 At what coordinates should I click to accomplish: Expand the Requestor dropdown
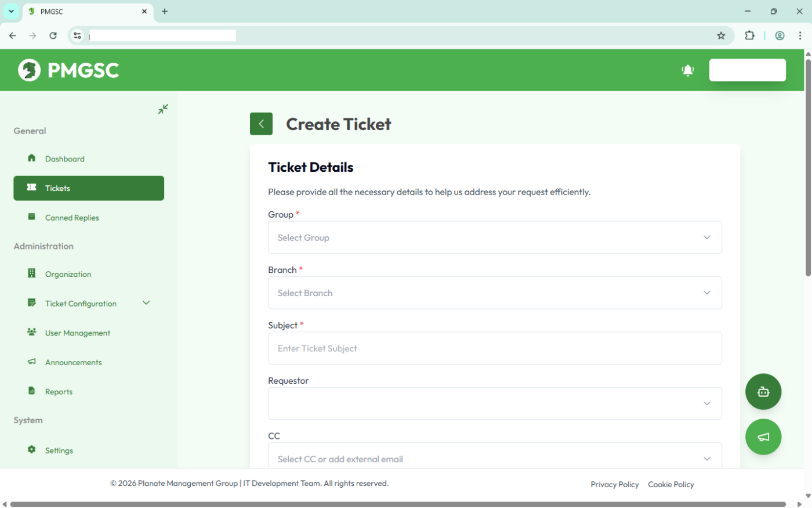495,403
